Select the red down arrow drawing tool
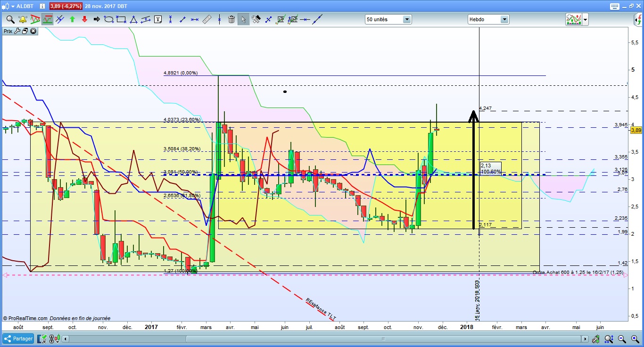 click(x=84, y=19)
